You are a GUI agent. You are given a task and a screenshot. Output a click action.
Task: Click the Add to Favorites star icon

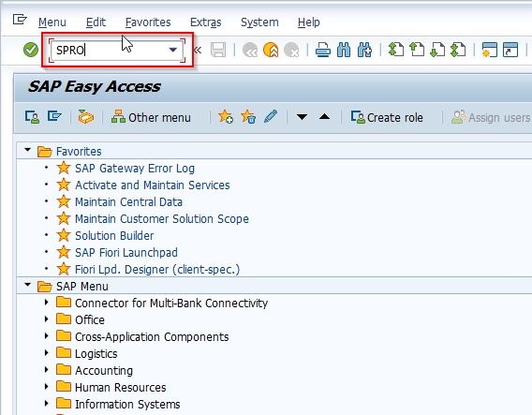coord(226,117)
